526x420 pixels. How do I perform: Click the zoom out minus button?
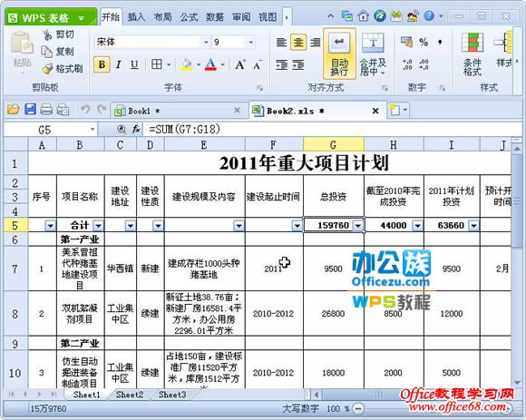pos(358,408)
